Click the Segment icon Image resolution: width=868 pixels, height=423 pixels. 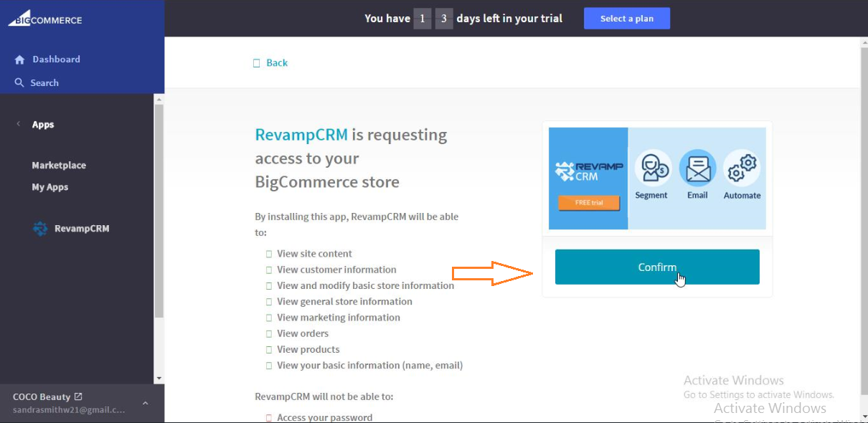point(653,168)
